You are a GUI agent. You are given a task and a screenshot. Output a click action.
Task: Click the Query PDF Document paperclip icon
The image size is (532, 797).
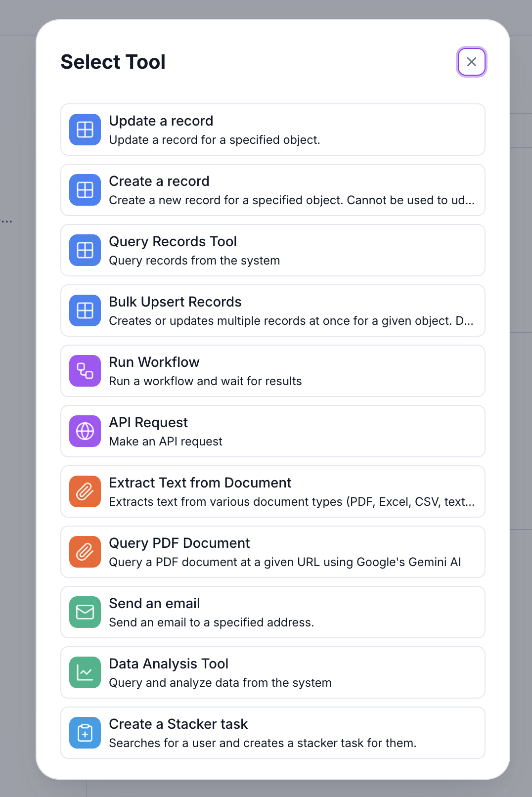(85, 552)
